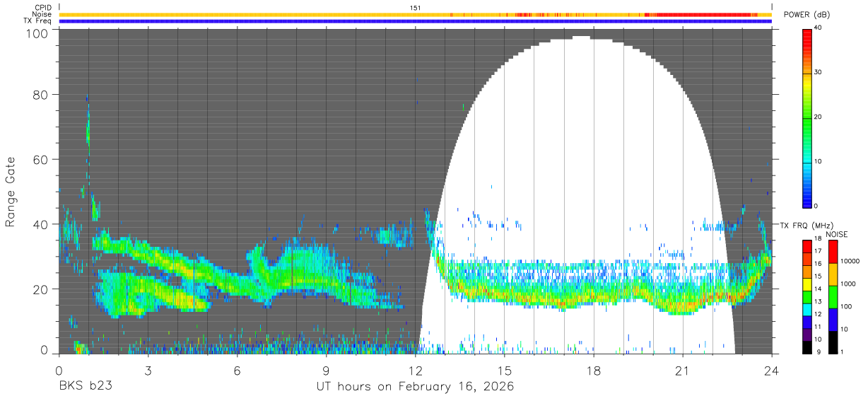Screen dimensions: 868x401
Task: Click the 6 tick on the UT hours axis
Action: (237, 370)
